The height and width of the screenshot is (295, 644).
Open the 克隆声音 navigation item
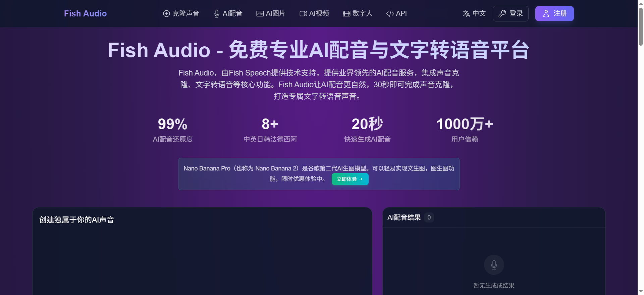tap(181, 13)
